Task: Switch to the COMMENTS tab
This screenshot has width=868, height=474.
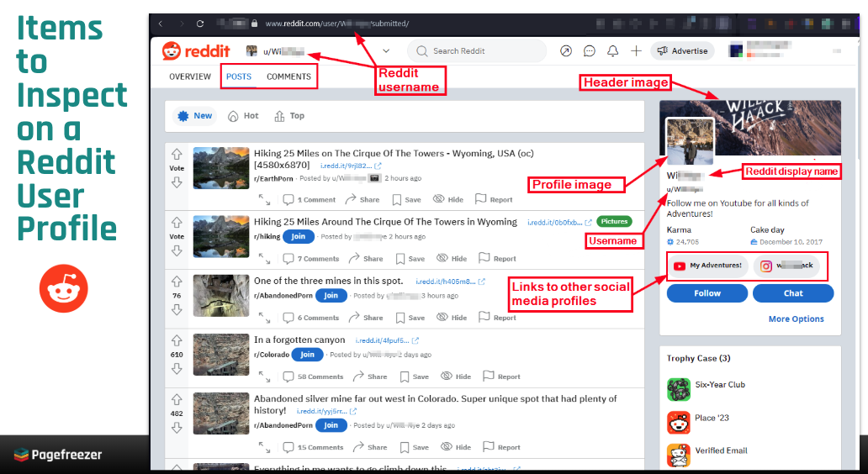Action: point(288,76)
